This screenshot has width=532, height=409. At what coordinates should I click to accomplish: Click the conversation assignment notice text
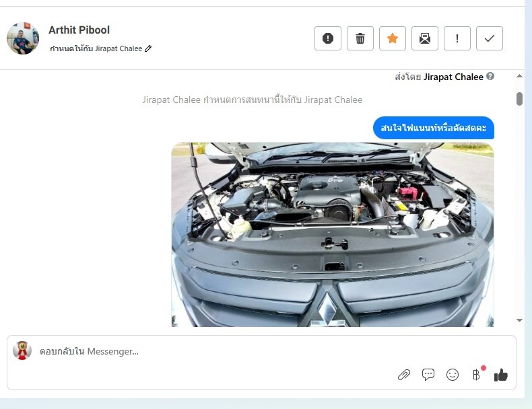(253, 100)
